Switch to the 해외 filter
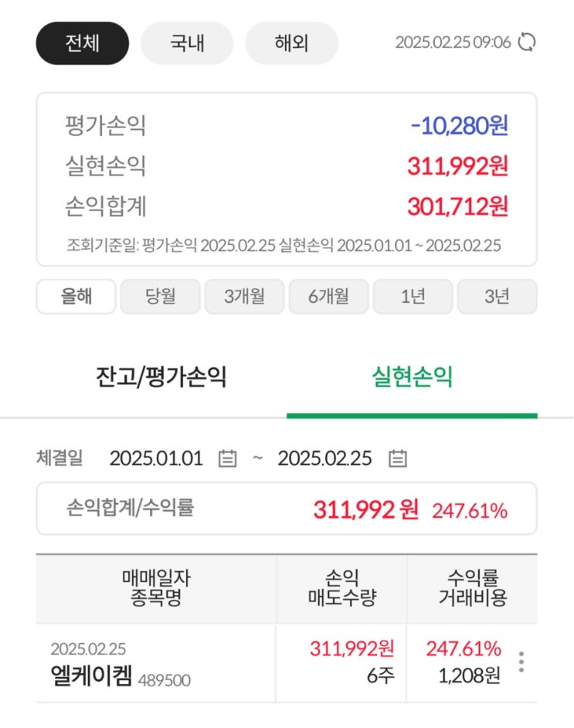This screenshot has height=728, width=574. (x=291, y=43)
